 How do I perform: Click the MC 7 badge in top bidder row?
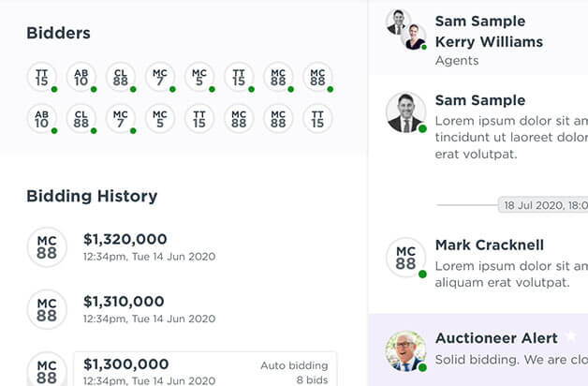[160, 77]
